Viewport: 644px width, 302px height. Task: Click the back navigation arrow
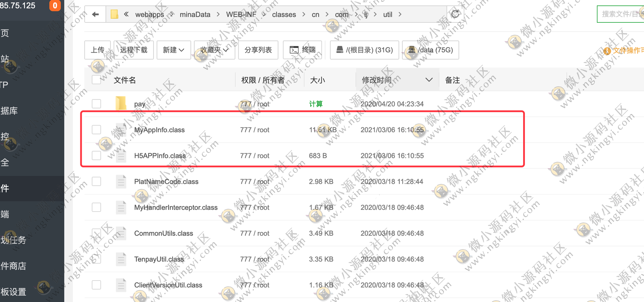tap(95, 14)
